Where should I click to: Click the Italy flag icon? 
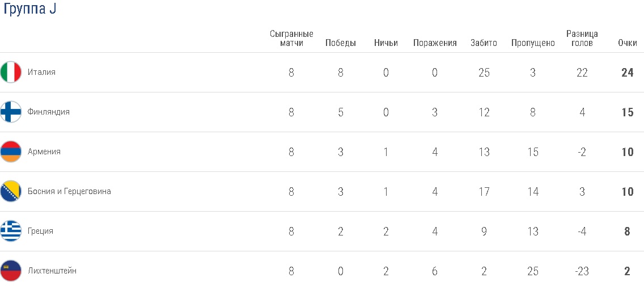11,73
